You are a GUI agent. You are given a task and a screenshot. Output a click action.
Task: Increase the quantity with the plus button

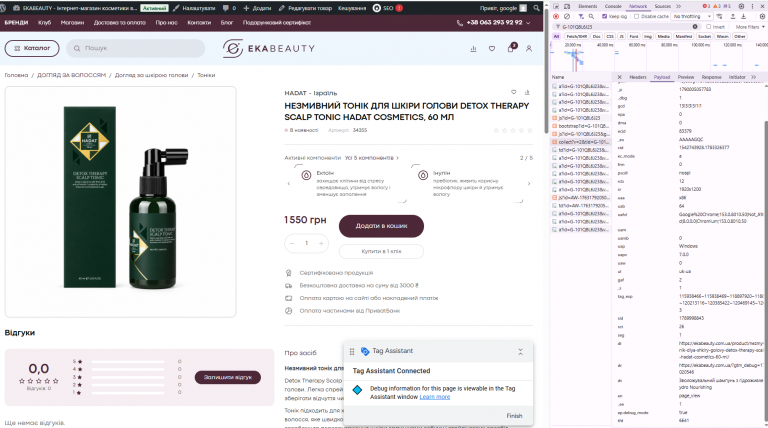point(321,243)
